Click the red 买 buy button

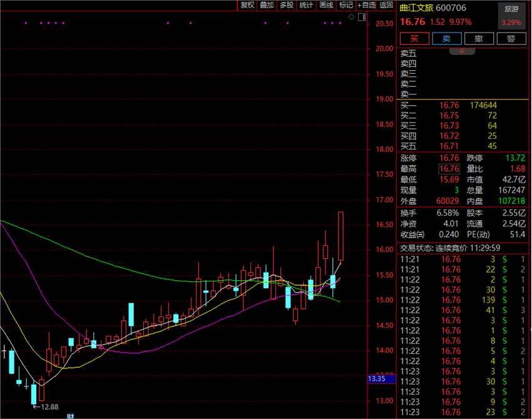[x=414, y=39]
